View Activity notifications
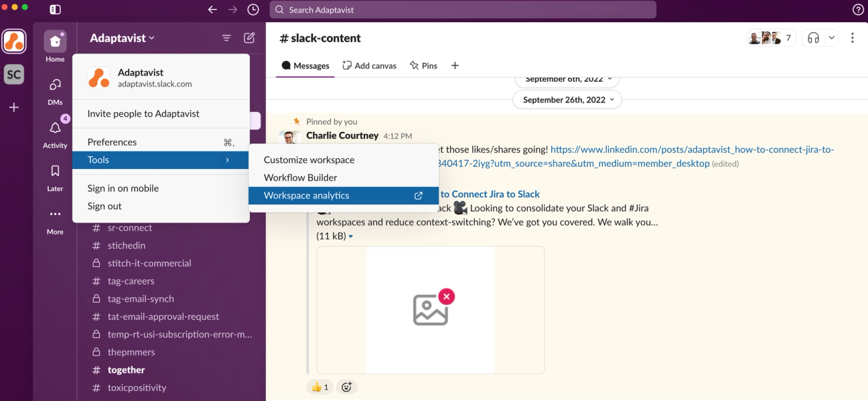868x401 pixels. click(x=54, y=128)
